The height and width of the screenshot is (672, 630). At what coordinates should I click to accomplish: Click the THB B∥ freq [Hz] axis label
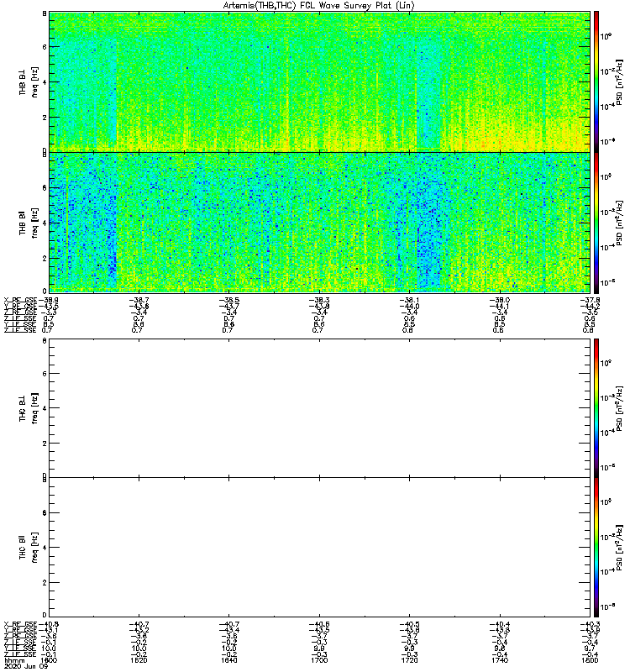point(29,223)
